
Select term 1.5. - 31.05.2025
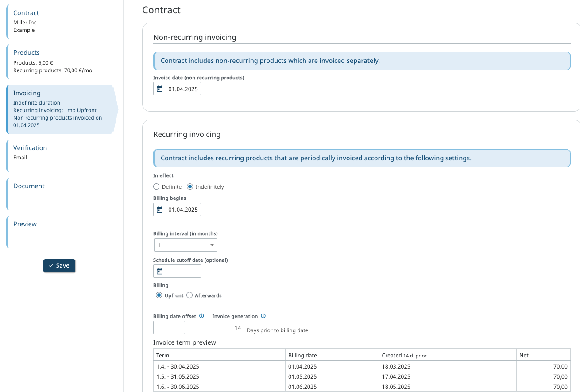pyautogui.click(x=178, y=376)
